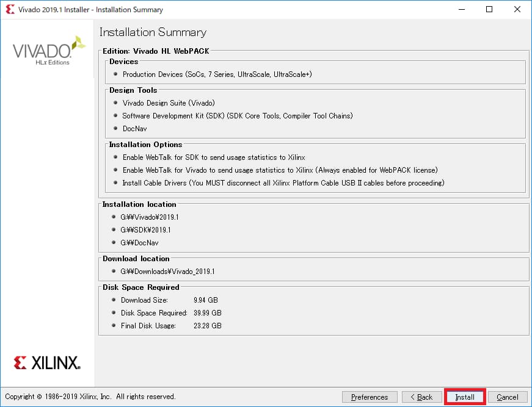Minimize the installer window

461,9
